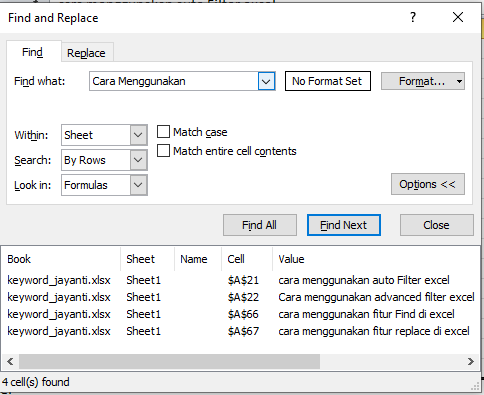Viewport: 484px width, 395px height.
Task: Click value 'cara menggunakan fitur replace di excel'
Action: coord(374,331)
